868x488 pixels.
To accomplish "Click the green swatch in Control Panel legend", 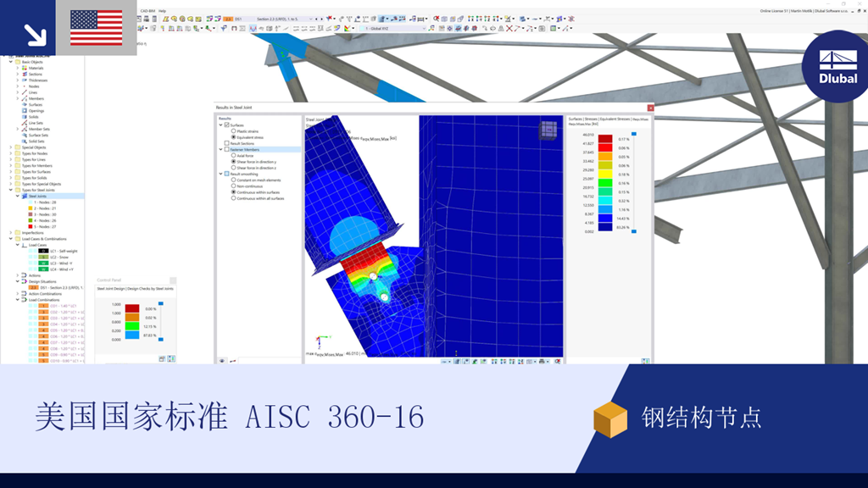I will tap(132, 326).
